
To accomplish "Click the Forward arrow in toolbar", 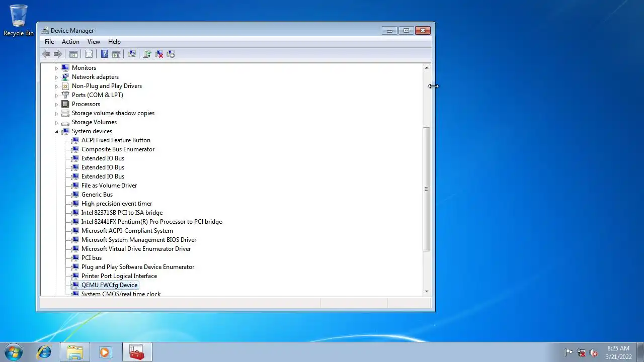I will pos(58,54).
